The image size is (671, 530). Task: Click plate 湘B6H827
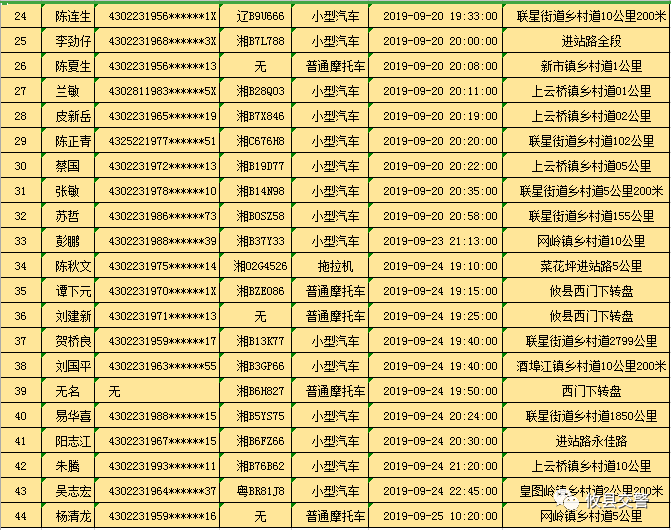(260, 391)
